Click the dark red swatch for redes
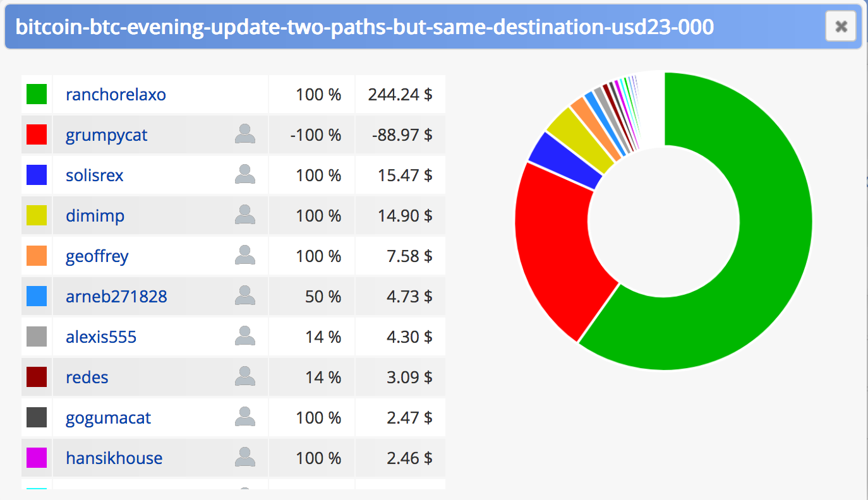The image size is (868, 500). click(37, 377)
